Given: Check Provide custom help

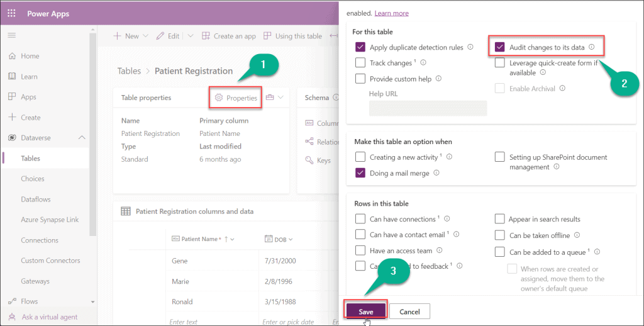Looking at the screenshot, I should click(x=360, y=79).
